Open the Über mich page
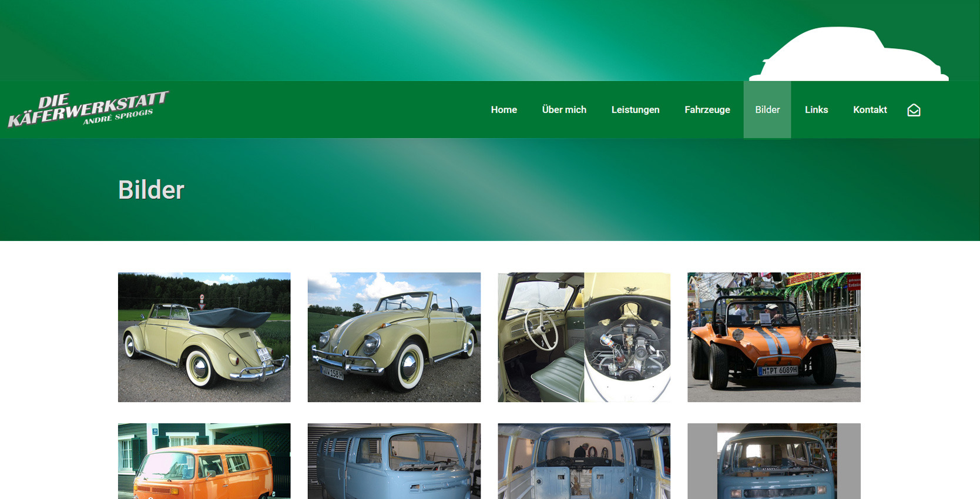This screenshot has width=980, height=499. click(563, 110)
